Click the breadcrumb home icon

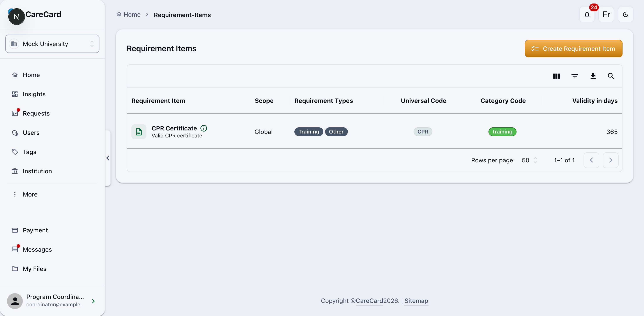119,14
